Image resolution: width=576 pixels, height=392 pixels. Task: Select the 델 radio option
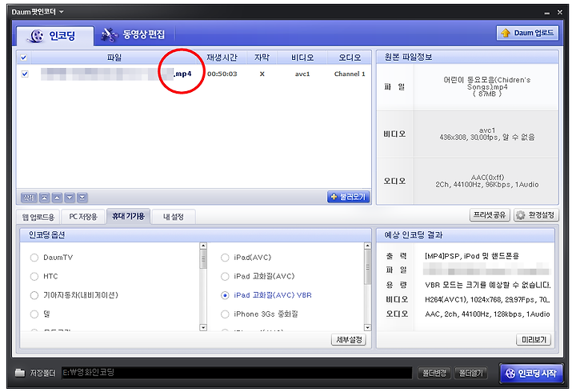[34, 314]
